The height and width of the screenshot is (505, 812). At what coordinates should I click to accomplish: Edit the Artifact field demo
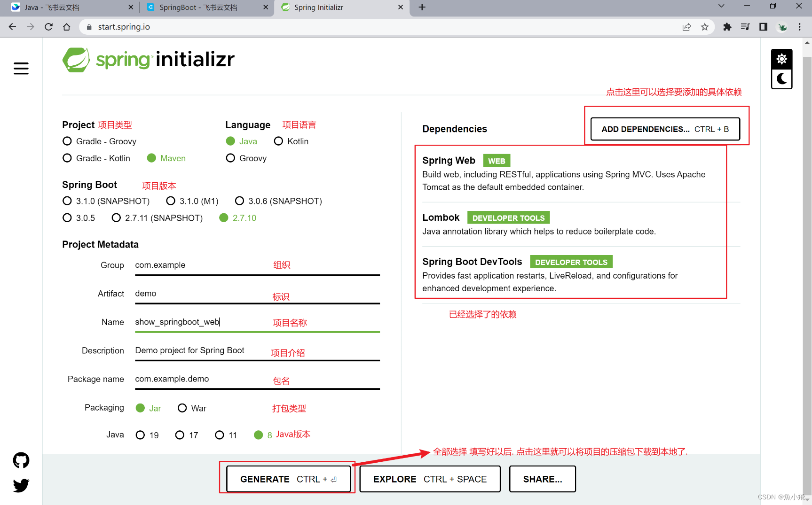tap(257, 294)
